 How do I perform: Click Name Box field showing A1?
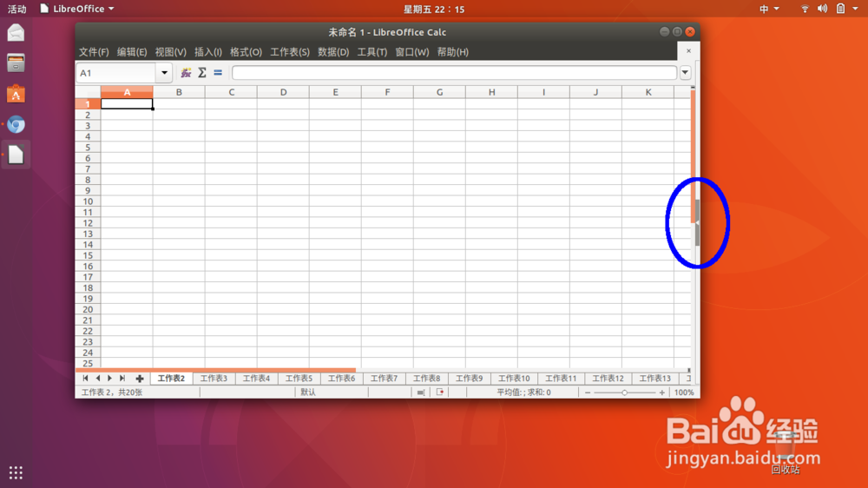point(116,73)
